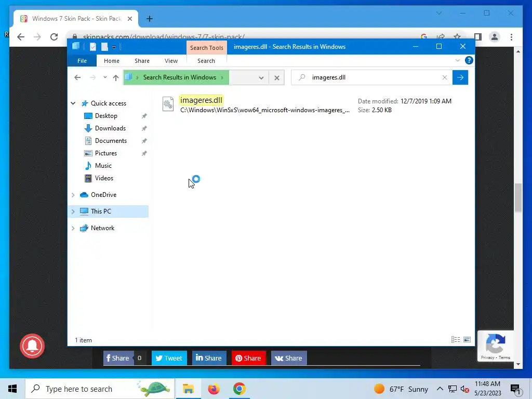This screenshot has height=399, width=532.
Task: Select the imageres.dll search result
Action: pos(307,105)
